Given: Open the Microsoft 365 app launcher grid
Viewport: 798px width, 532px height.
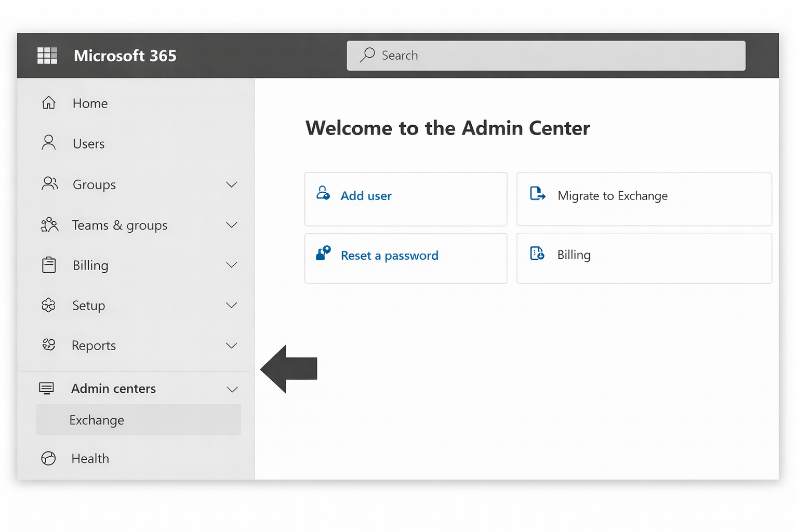Looking at the screenshot, I should click(47, 56).
